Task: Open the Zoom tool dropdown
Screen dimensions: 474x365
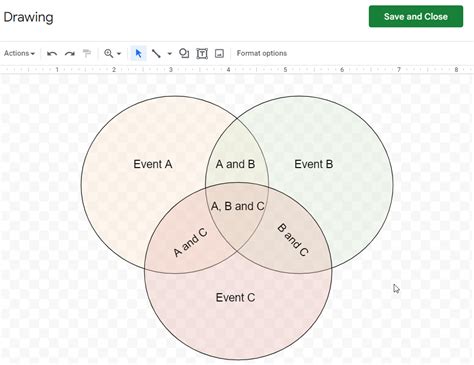Action: (112, 53)
